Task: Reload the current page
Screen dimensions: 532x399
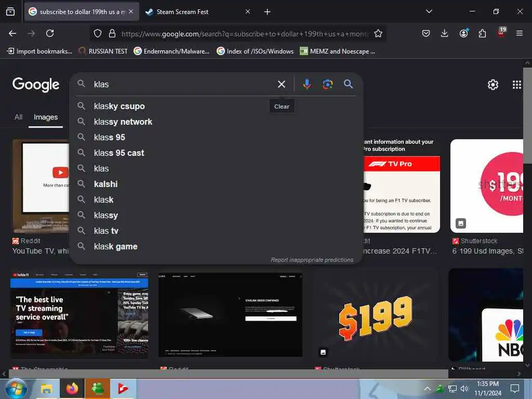Action: click(50, 33)
